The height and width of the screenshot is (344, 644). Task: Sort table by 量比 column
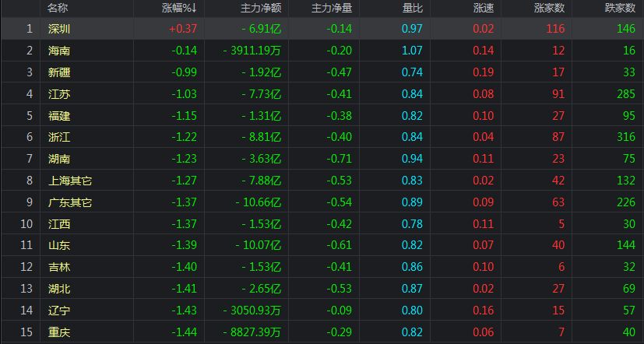[413, 8]
